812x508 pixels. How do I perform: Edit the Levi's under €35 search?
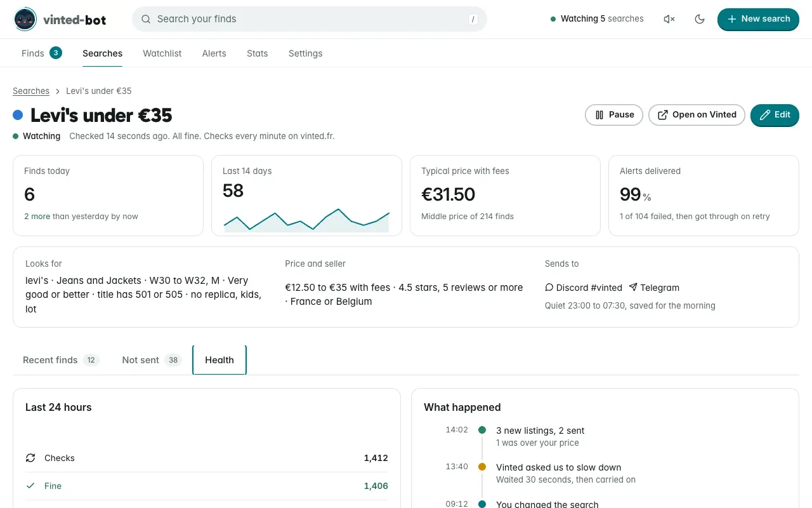[775, 115]
